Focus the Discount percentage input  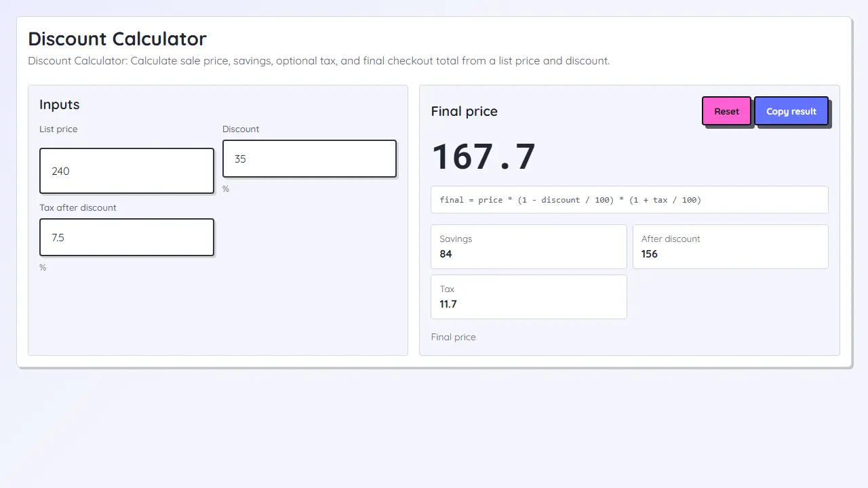[309, 159]
